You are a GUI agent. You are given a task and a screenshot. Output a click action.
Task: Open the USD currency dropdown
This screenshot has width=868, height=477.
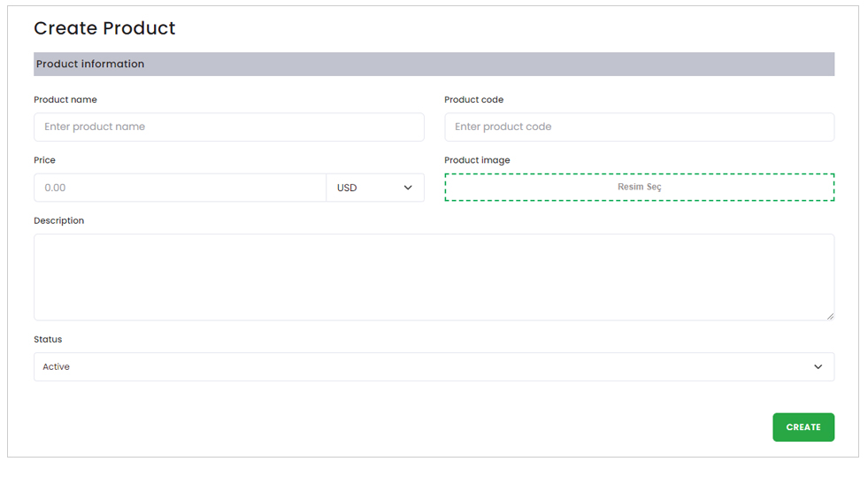pos(374,188)
